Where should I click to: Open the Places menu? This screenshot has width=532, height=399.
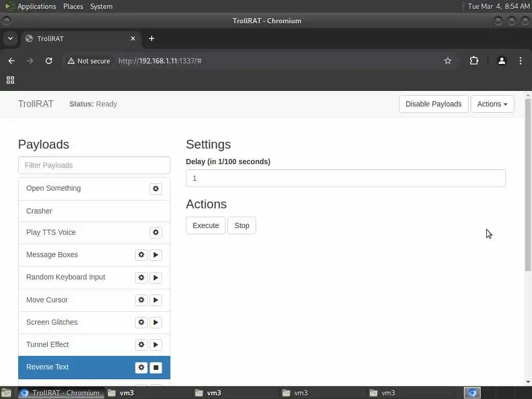pos(73,6)
